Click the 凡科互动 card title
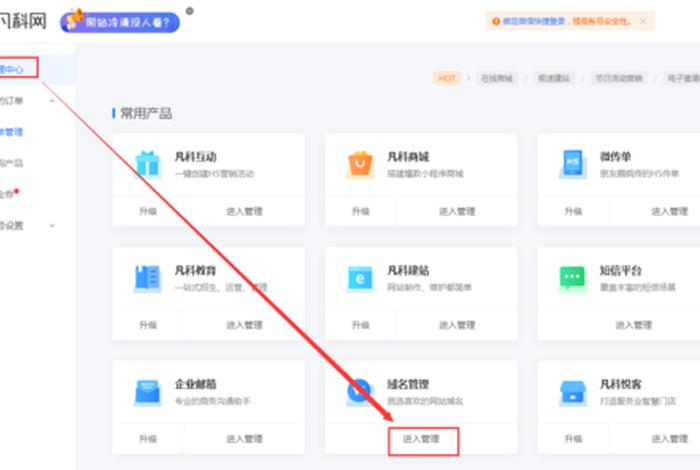The height and width of the screenshot is (470, 700). [196, 157]
